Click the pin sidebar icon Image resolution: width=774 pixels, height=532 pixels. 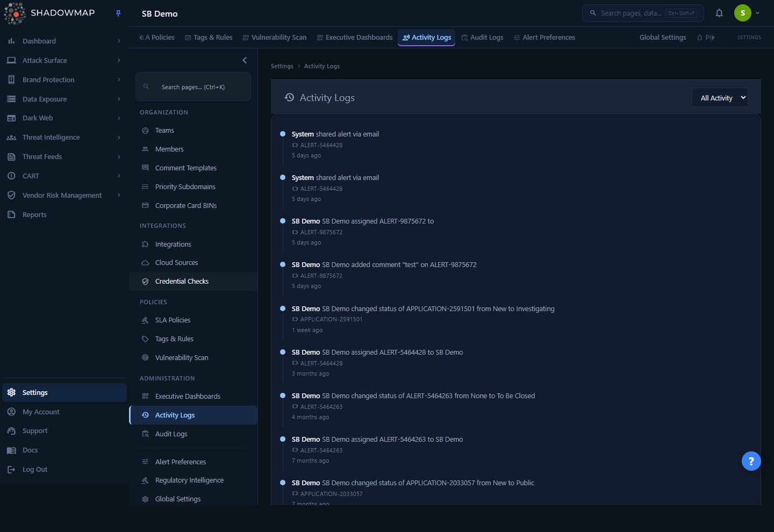pos(118,13)
